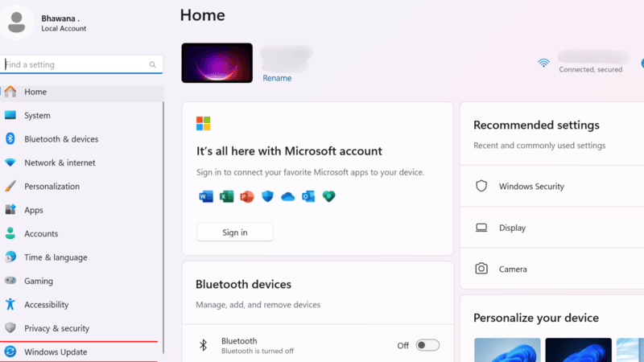644x362 pixels.
Task: Click the Network & internet wifi icon
Action: (10, 162)
